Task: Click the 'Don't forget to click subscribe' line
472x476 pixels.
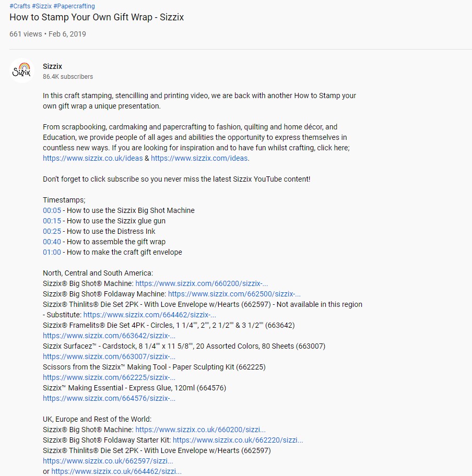Action: pyautogui.click(x=176, y=179)
